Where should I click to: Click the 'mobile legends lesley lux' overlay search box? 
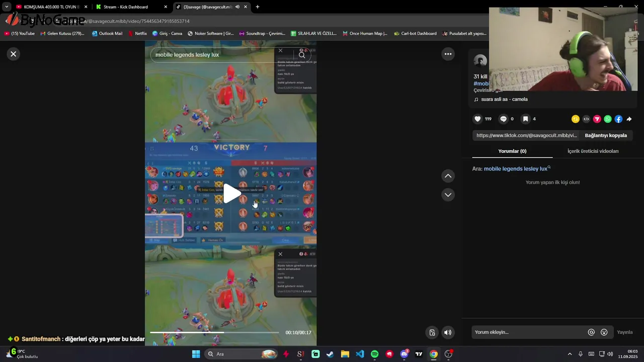tap(221, 55)
